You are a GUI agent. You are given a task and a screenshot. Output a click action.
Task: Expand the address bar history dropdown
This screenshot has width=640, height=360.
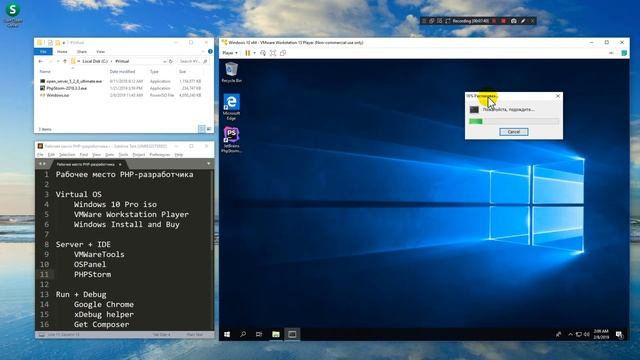164,61
